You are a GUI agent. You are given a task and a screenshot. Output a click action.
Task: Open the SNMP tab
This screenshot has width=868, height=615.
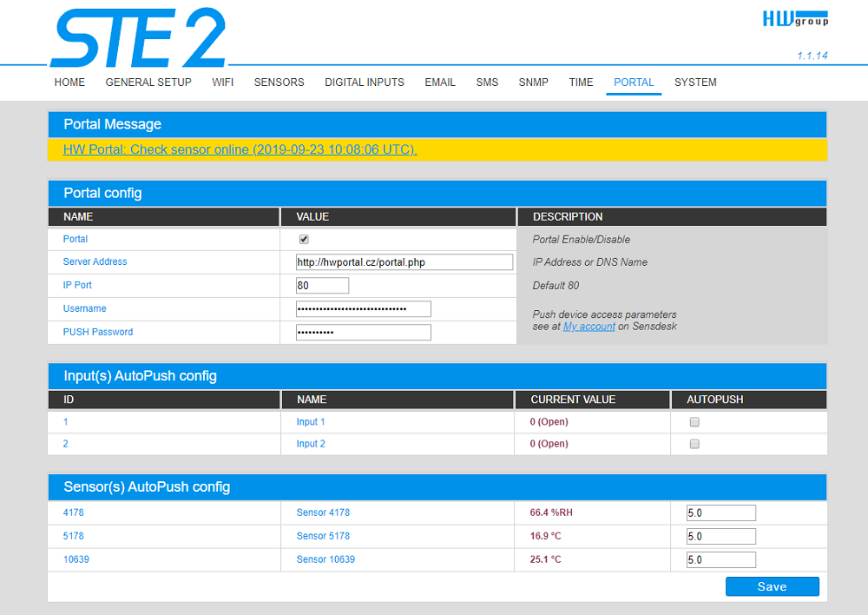tap(534, 83)
